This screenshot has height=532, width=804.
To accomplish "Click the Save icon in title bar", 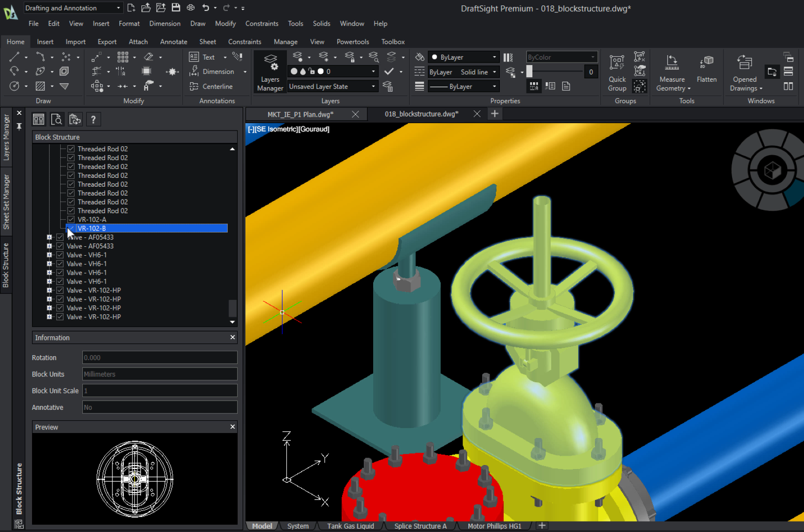I will [176, 7].
